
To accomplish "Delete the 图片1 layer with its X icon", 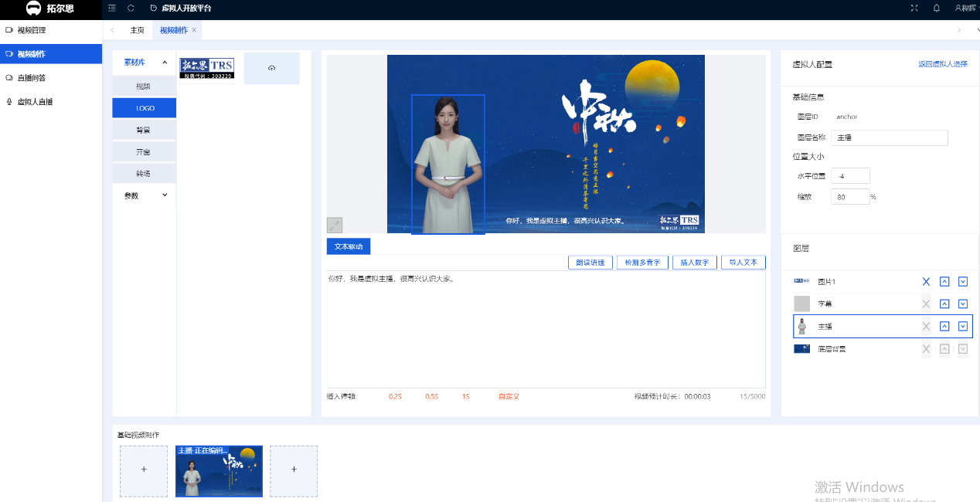I will (926, 282).
